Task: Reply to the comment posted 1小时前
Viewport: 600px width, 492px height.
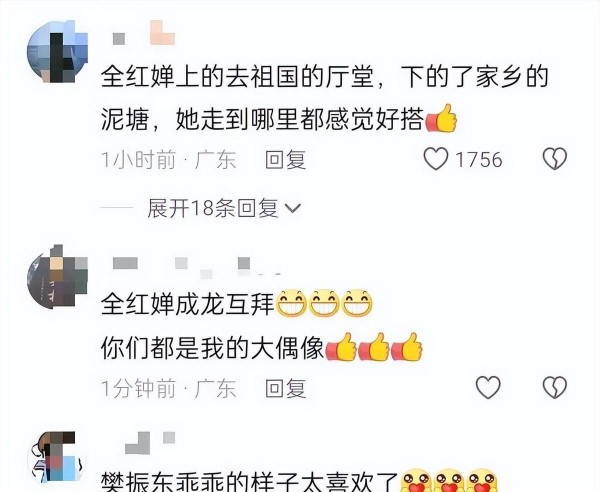Action: pyautogui.click(x=285, y=159)
